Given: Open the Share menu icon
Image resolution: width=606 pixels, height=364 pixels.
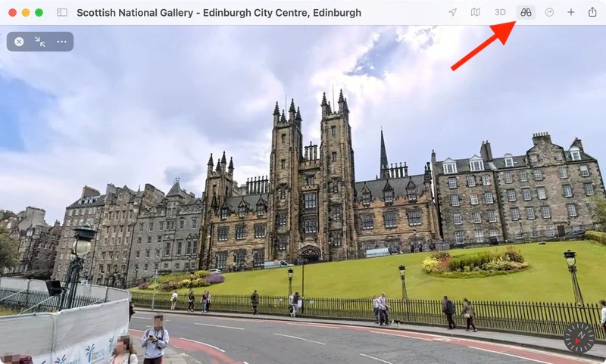Looking at the screenshot, I should tap(592, 12).
